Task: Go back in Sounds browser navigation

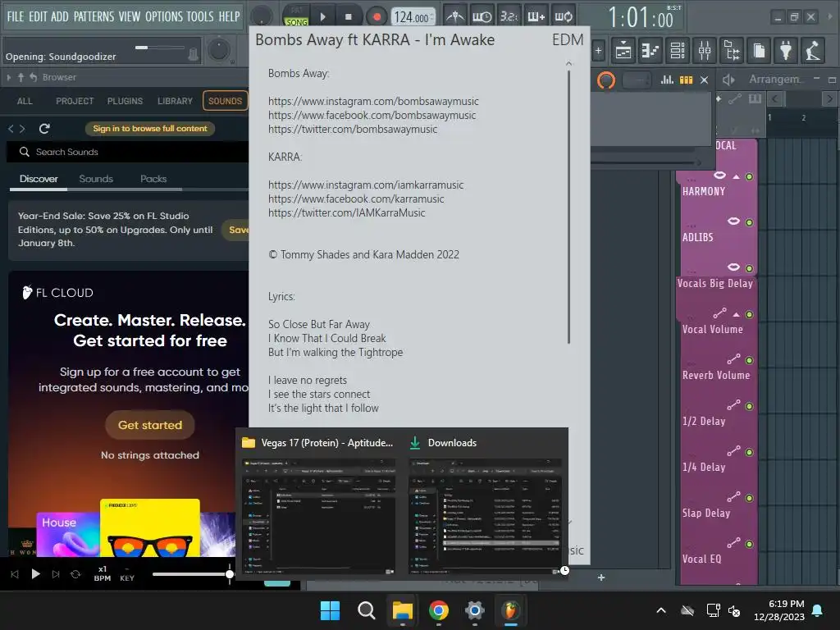Action: [x=11, y=129]
